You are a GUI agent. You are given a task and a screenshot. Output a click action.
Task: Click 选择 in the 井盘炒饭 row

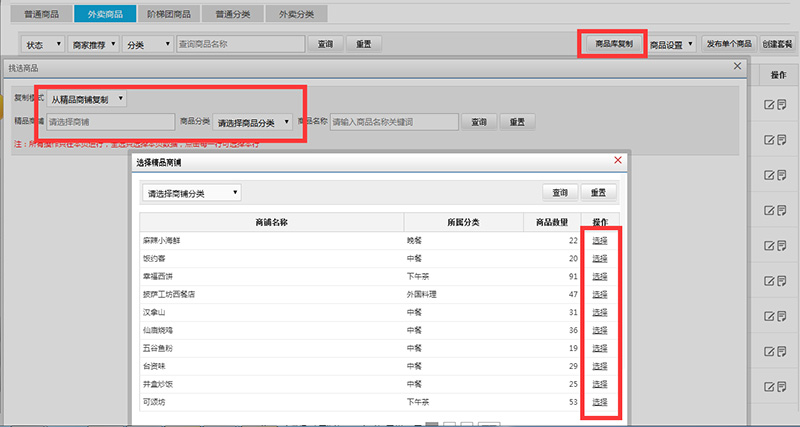click(x=600, y=384)
